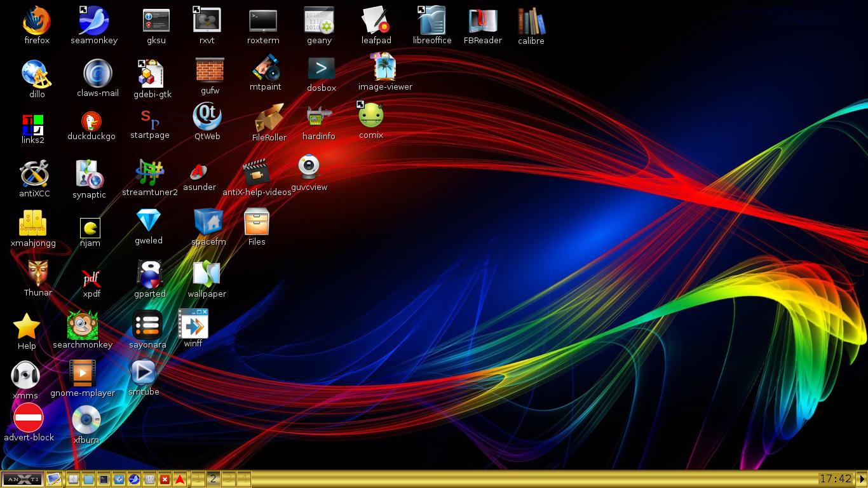Screen dimensions: 868x488
Task: Start the XMMS music player
Action: [25, 374]
